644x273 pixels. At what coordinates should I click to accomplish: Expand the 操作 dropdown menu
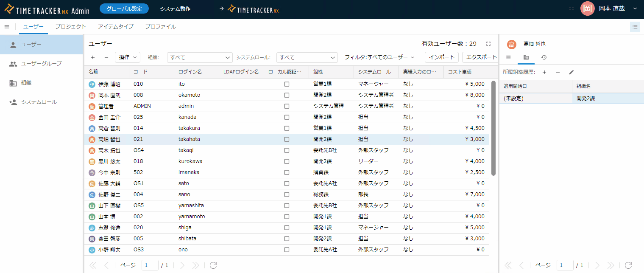pos(127,57)
